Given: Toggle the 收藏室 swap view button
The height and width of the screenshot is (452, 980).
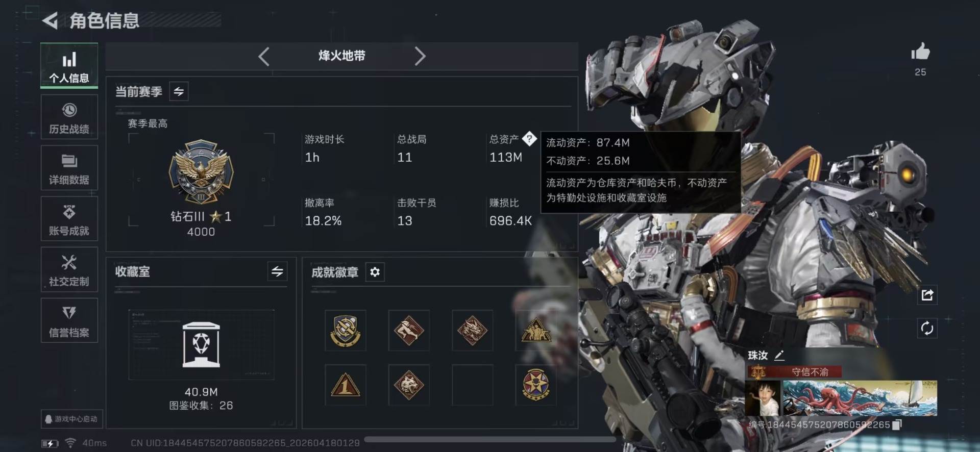Looking at the screenshot, I should 277,271.
